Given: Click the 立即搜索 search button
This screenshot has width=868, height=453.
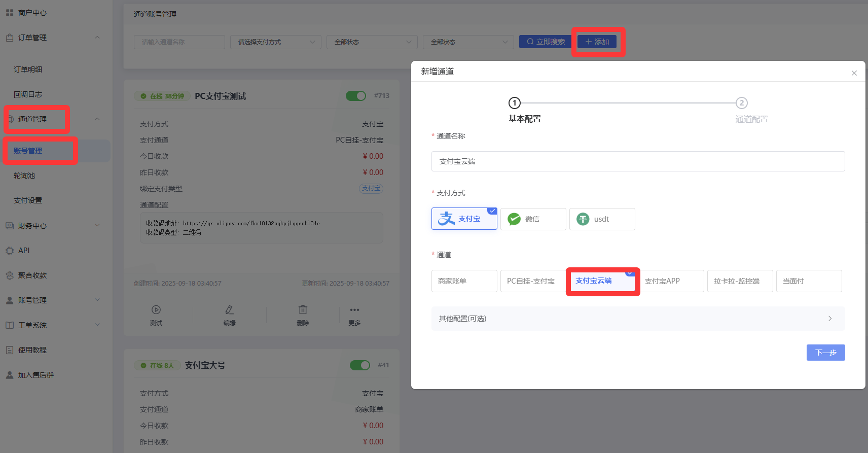Looking at the screenshot, I should coord(545,42).
